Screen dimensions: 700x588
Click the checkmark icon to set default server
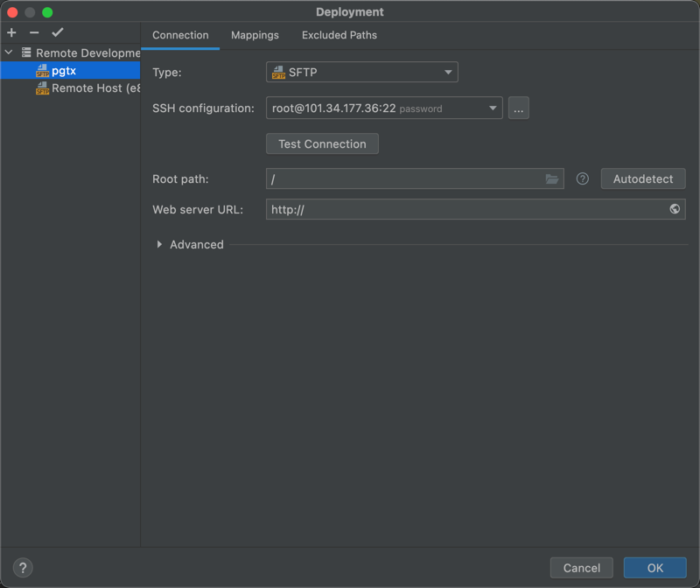58,32
